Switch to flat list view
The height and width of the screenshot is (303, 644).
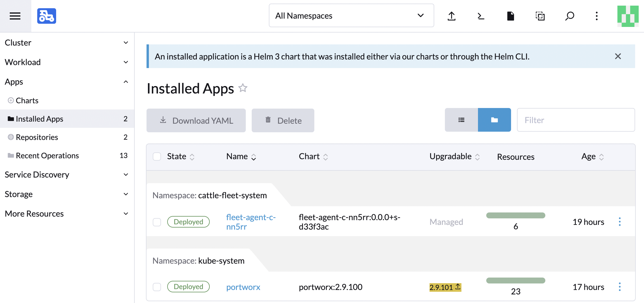coord(461,120)
